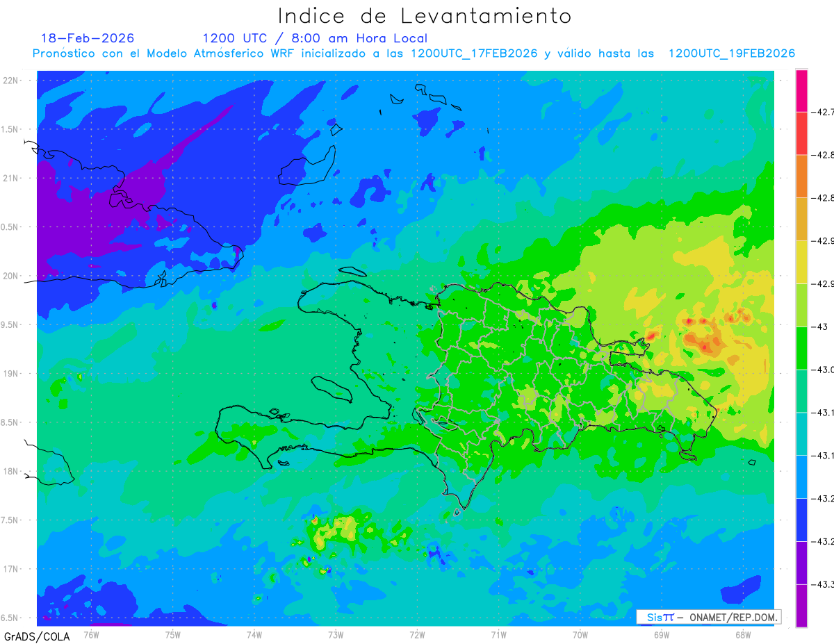Image resolution: width=834 pixels, height=644 pixels.
Task: Click '1200 UTC / 8:00 am Hora Local' text
Action: click(315, 38)
